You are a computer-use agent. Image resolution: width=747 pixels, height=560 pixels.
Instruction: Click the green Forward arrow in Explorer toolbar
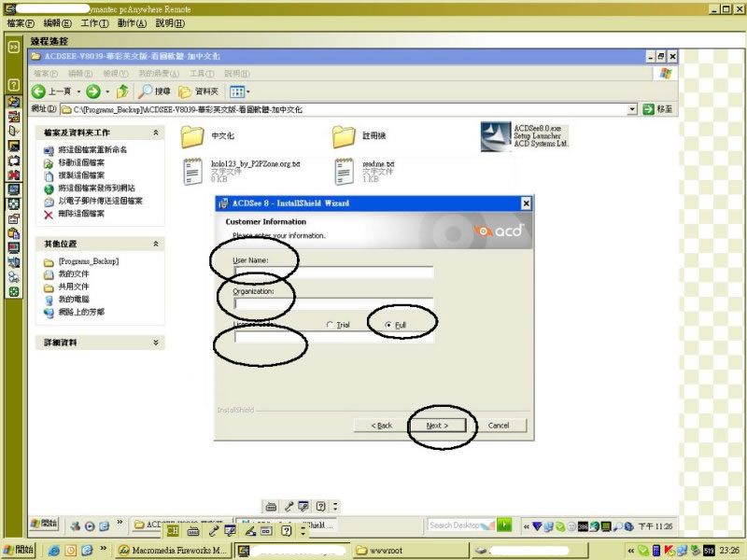pyautogui.click(x=92, y=91)
